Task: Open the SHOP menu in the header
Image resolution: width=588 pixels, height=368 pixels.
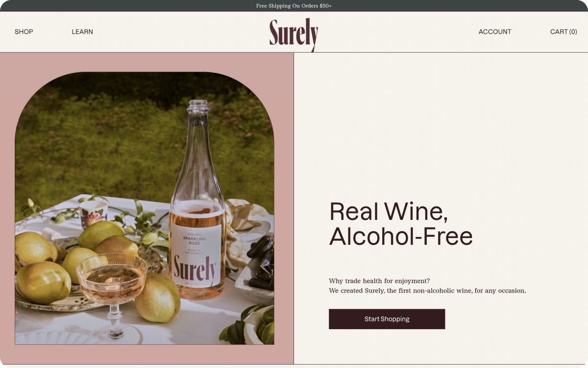Action: coord(24,32)
